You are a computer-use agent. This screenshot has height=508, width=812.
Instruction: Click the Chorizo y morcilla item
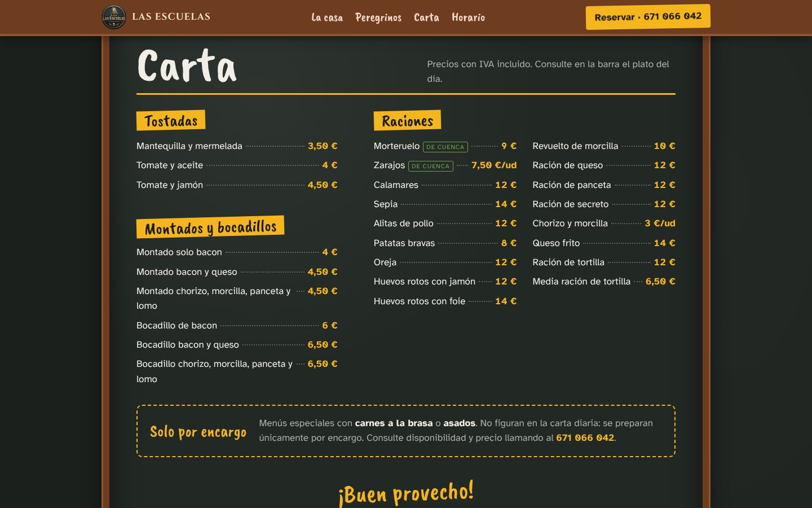[x=604, y=224]
